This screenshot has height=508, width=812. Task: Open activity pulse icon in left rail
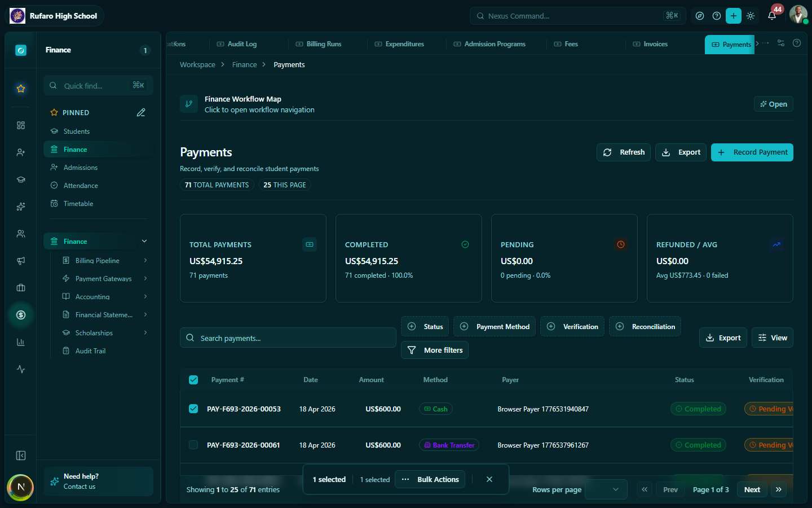click(x=21, y=369)
